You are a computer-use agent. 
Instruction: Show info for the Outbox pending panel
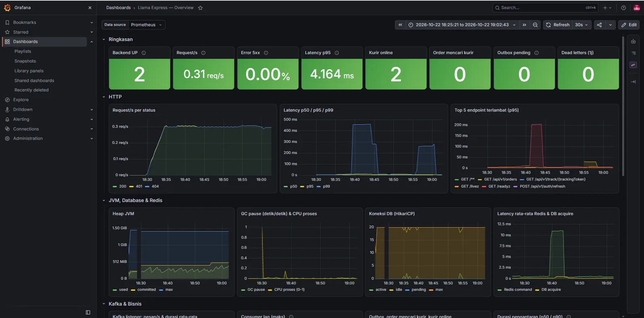coord(537,53)
